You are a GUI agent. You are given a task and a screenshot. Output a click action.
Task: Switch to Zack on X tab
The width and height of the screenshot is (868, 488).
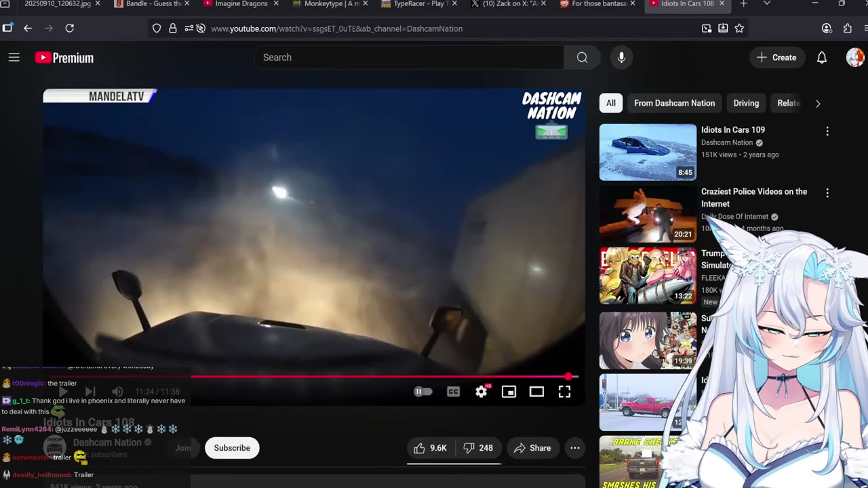(x=509, y=4)
